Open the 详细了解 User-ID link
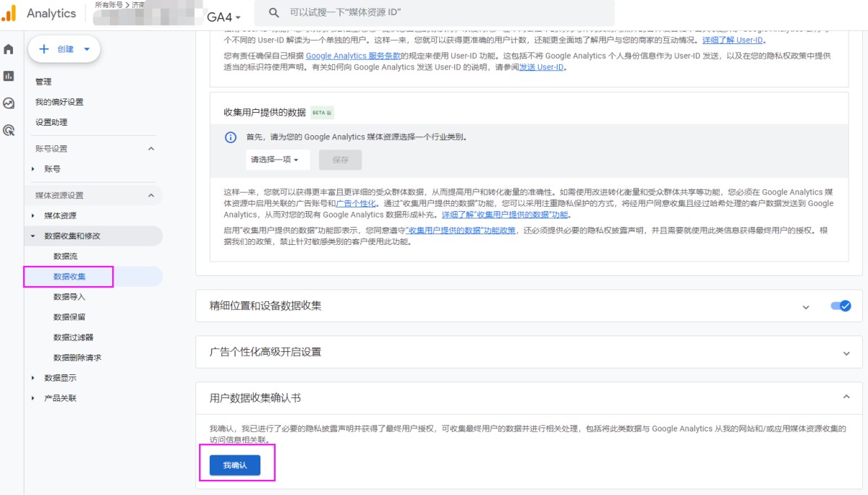The image size is (868, 495). pyautogui.click(x=733, y=40)
